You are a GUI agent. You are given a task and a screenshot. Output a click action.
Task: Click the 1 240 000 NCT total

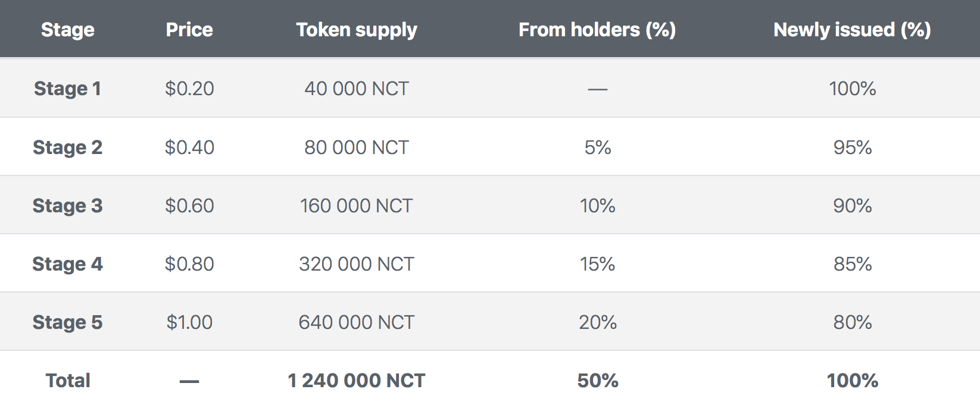pyautogui.click(x=356, y=380)
